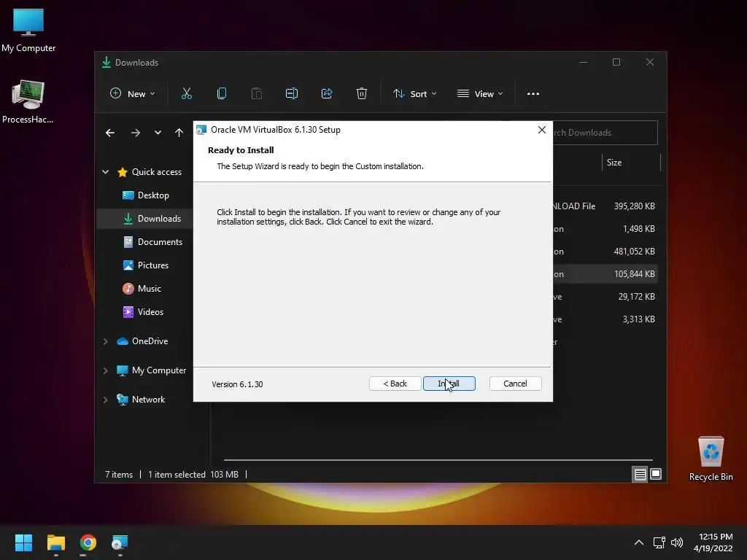The width and height of the screenshot is (747, 560).
Task: Click the network tray icon
Action: coord(659,542)
